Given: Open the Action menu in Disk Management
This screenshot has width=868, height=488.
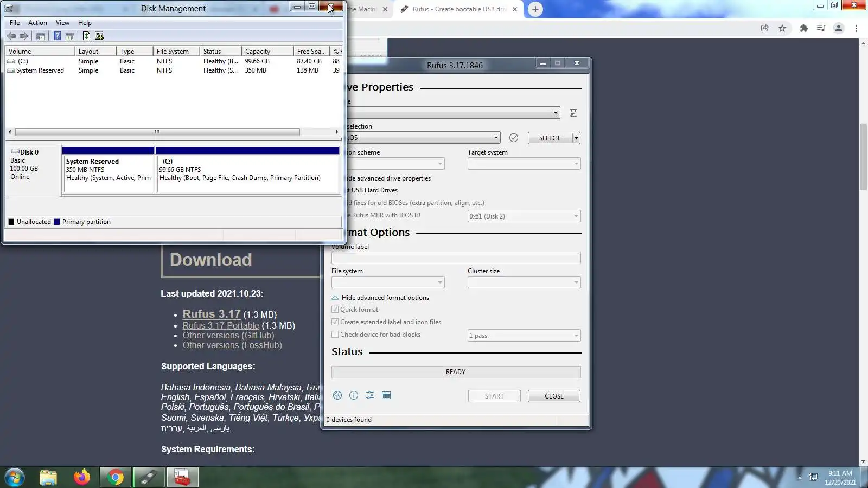Looking at the screenshot, I should [x=37, y=23].
